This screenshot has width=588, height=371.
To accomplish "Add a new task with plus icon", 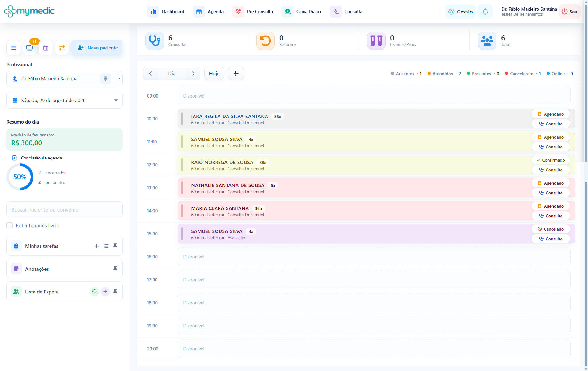I will click(97, 246).
